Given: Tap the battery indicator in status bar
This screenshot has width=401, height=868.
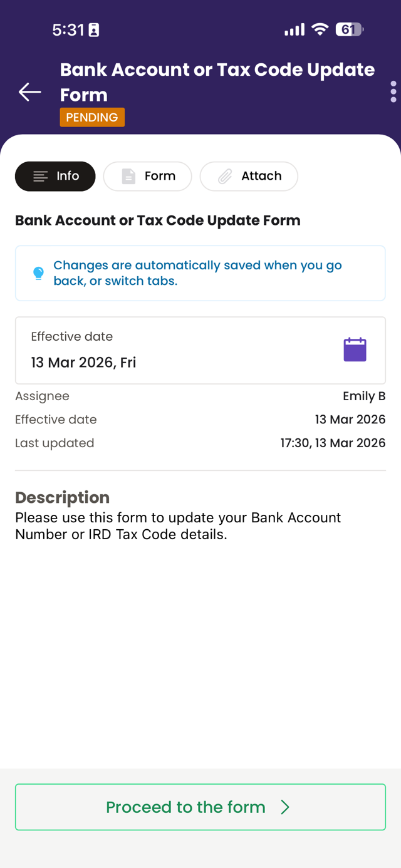Looking at the screenshot, I should click(349, 29).
